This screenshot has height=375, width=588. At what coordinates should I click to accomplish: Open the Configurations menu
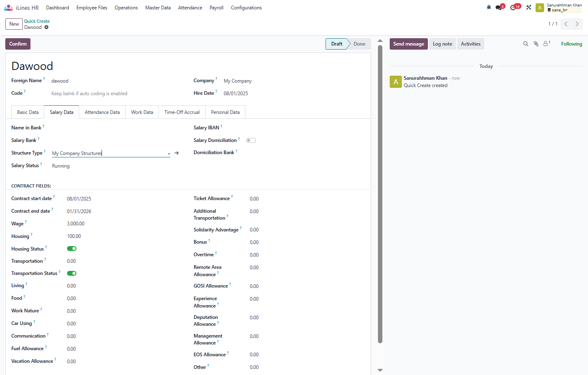coord(246,8)
